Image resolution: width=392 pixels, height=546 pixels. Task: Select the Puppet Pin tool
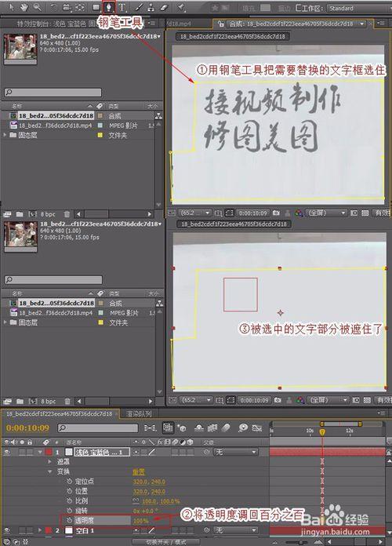(x=180, y=7)
